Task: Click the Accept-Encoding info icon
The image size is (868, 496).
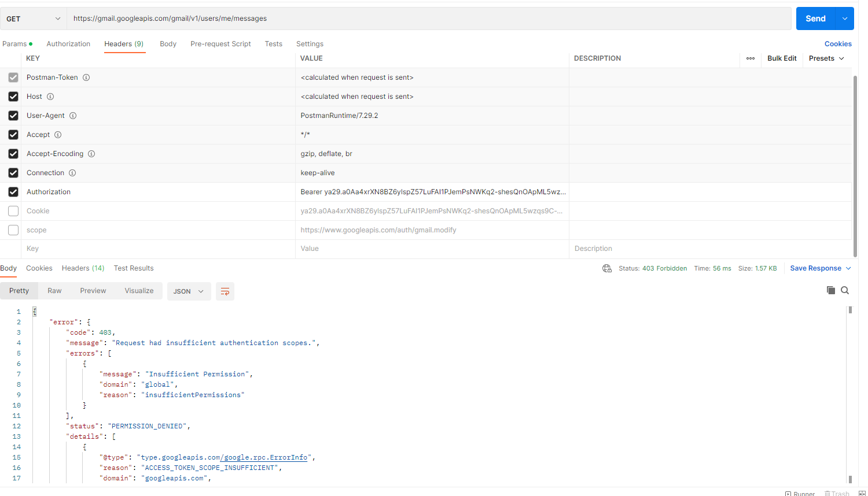Action: point(91,154)
